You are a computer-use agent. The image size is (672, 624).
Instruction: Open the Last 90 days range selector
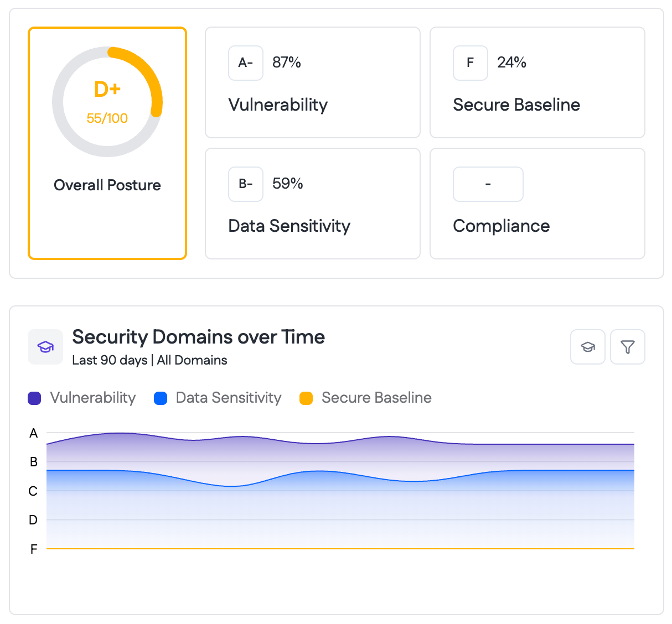click(x=109, y=360)
